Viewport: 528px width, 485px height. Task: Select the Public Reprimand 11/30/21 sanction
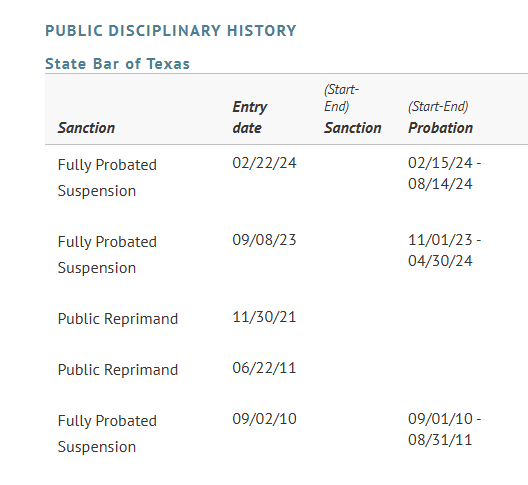pos(118,319)
